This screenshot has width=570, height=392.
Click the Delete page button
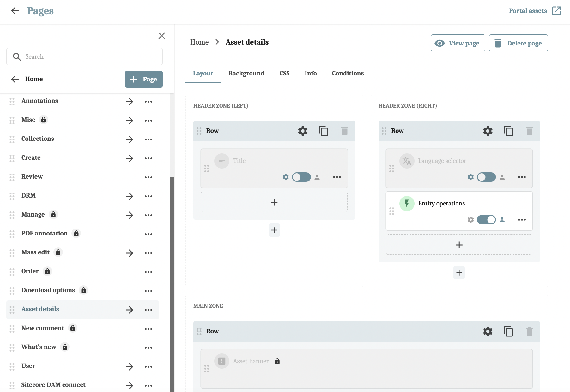[x=518, y=43]
